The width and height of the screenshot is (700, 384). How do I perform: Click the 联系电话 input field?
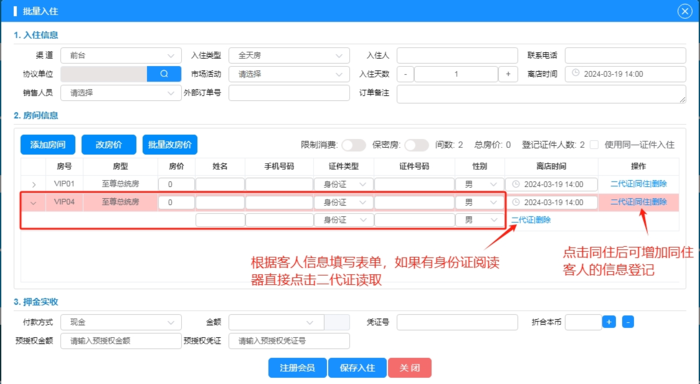625,55
